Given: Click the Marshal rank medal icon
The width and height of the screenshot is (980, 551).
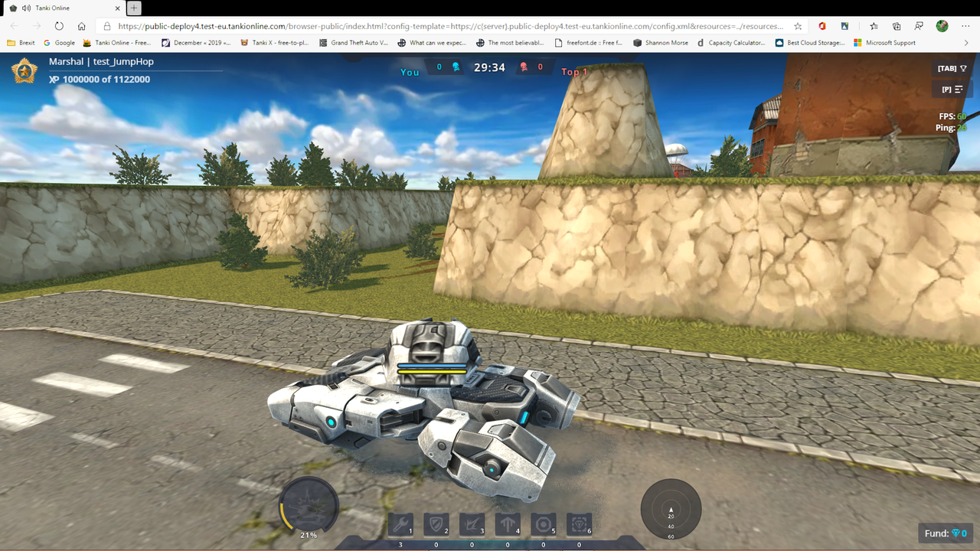Looking at the screenshot, I should coord(22,70).
